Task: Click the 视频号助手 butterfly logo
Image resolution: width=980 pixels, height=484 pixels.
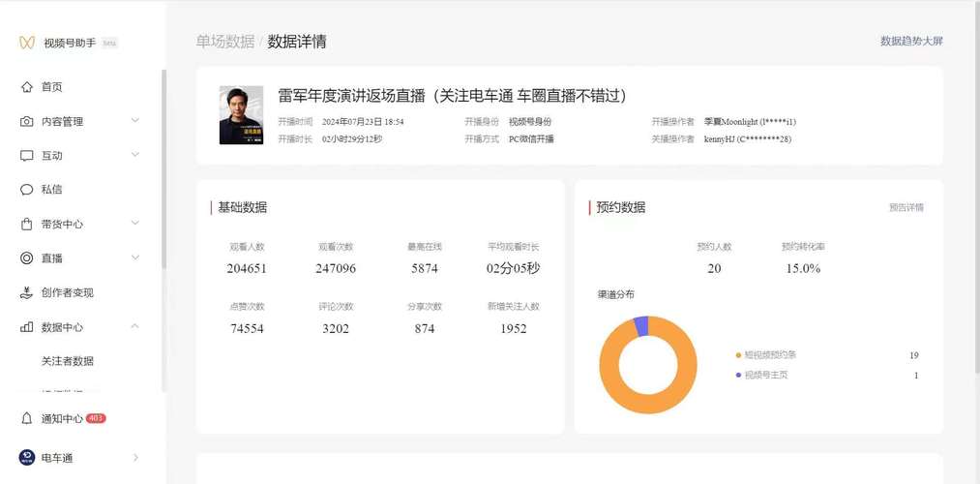Action: (26, 43)
